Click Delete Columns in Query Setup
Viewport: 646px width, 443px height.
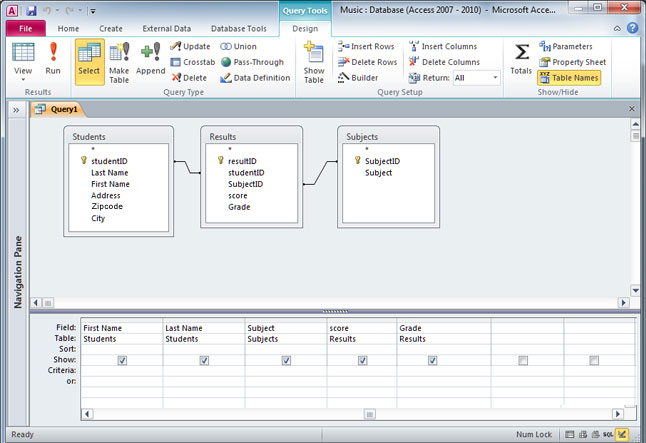[444, 62]
